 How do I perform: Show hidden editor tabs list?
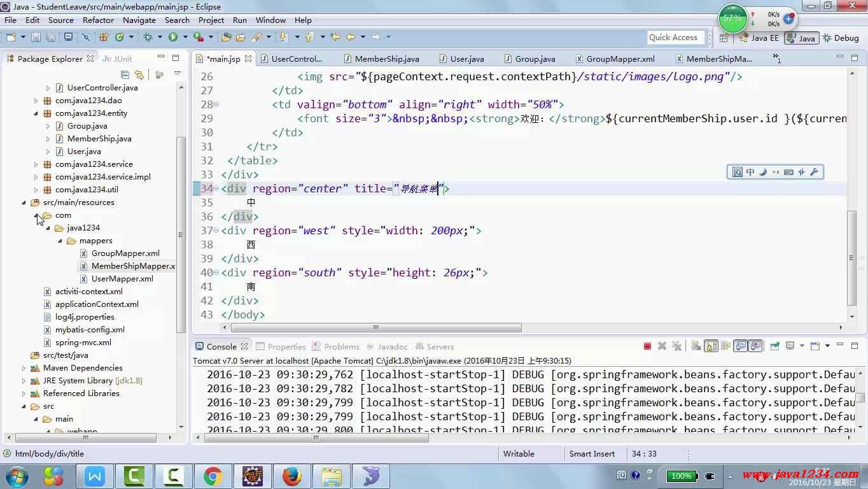point(776,59)
